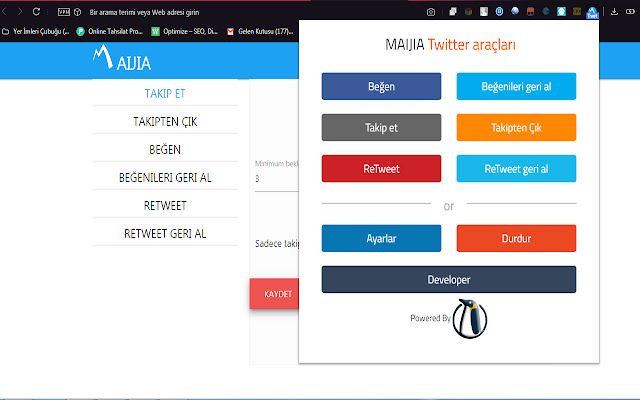Click the gray square extension icon

484,12
